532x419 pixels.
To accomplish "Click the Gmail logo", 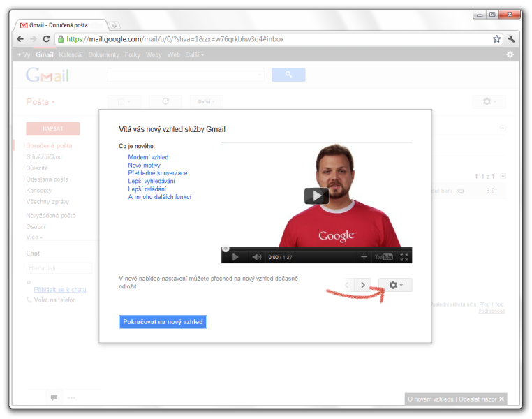I will [47, 75].
